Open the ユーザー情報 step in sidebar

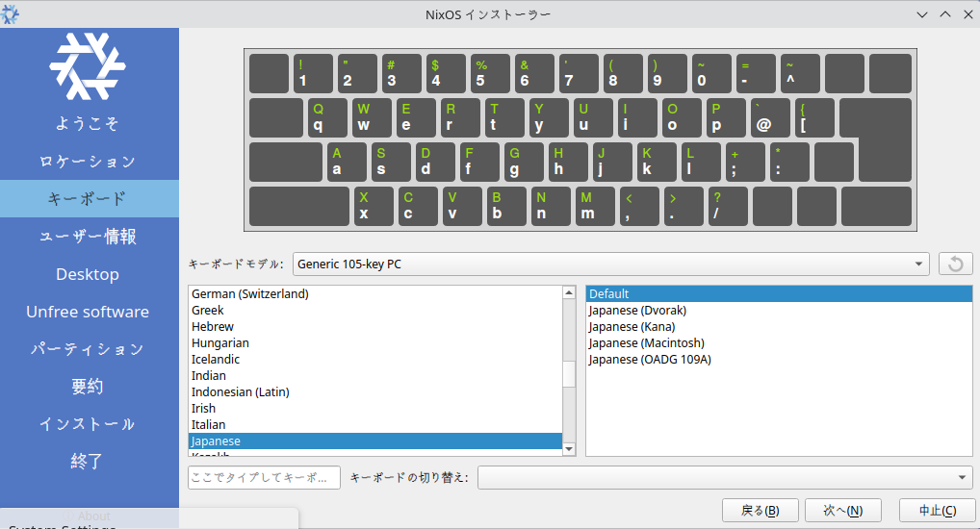tap(88, 236)
